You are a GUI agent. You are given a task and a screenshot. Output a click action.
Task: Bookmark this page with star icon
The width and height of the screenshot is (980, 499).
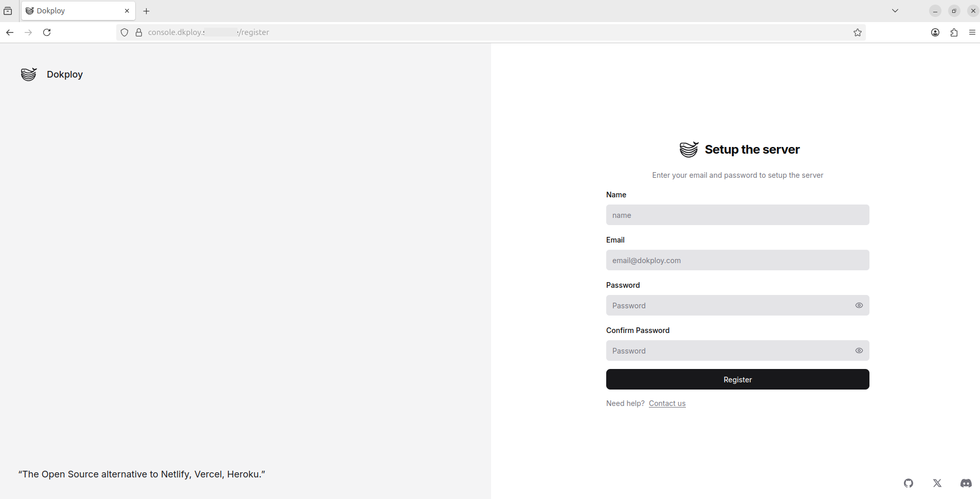[858, 32]
